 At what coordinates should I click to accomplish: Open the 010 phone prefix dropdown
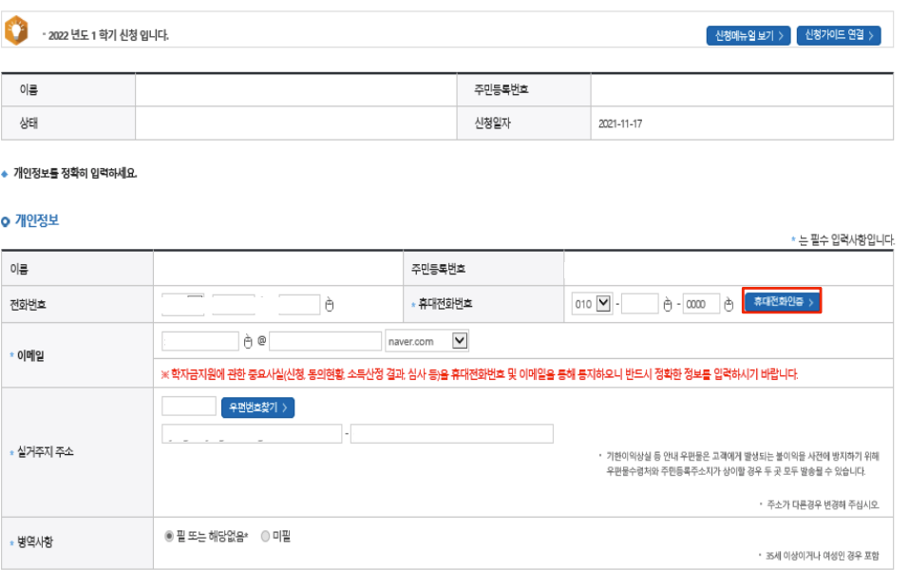tap(605, 304)
